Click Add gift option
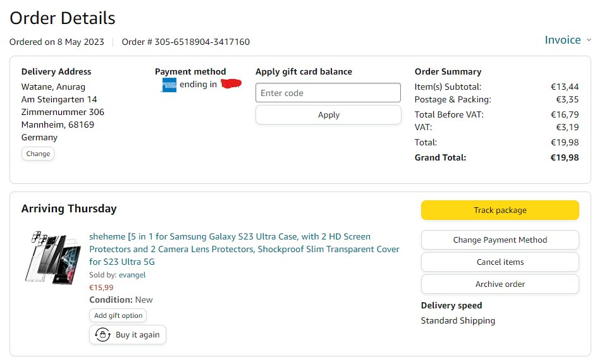Viewport: 602px width, 364px height. pos(118,315)
